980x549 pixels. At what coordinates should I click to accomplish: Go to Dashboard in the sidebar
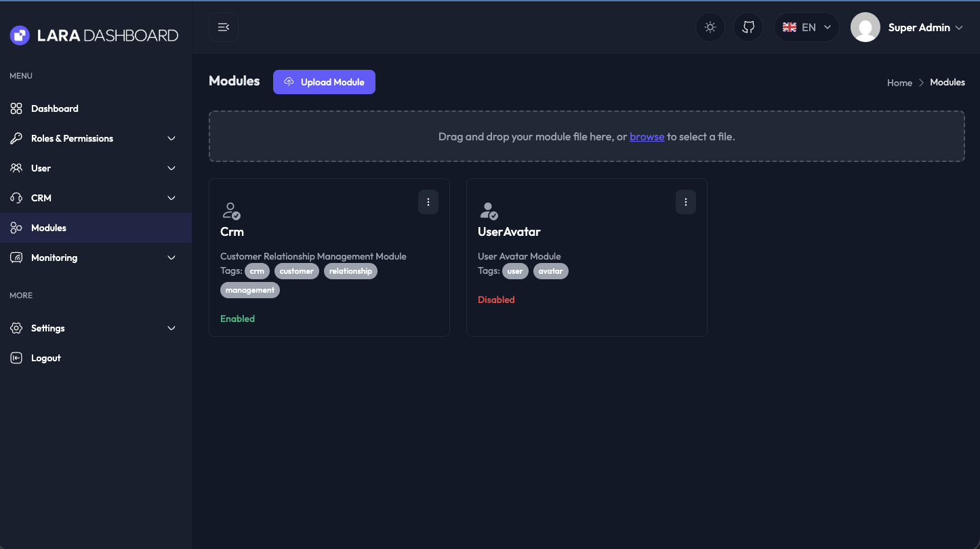click(54, 108)
